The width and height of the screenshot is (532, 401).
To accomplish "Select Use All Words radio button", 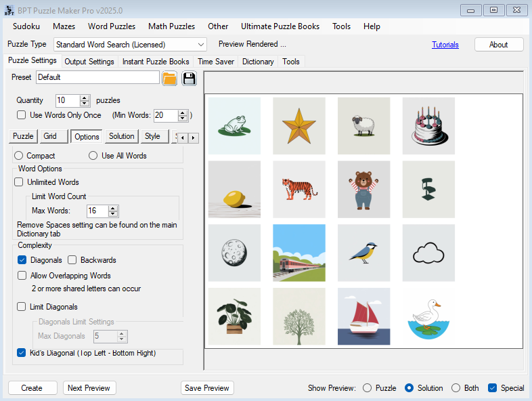I will [93, 156].
